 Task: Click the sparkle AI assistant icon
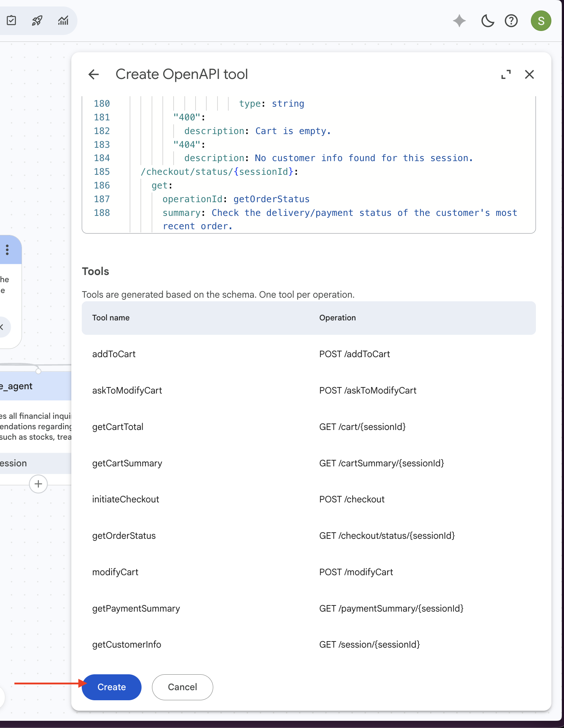pyautogui.click(x=459, y=21)
